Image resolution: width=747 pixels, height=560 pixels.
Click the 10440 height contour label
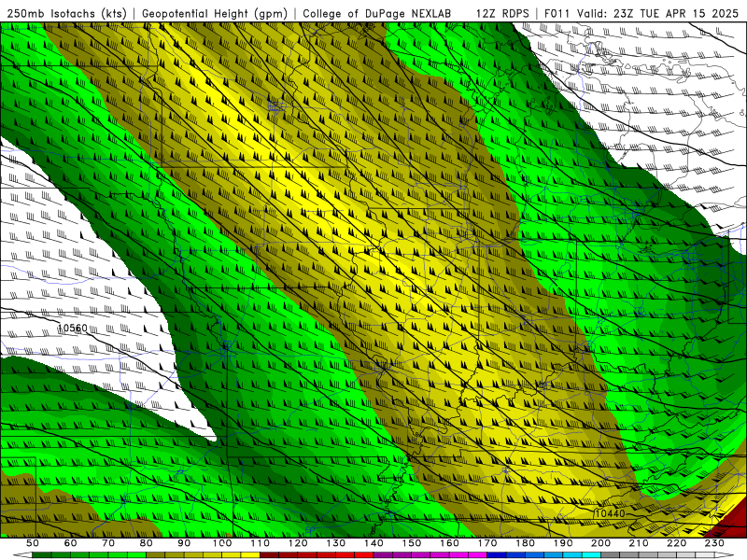click(x=610, y=513)
